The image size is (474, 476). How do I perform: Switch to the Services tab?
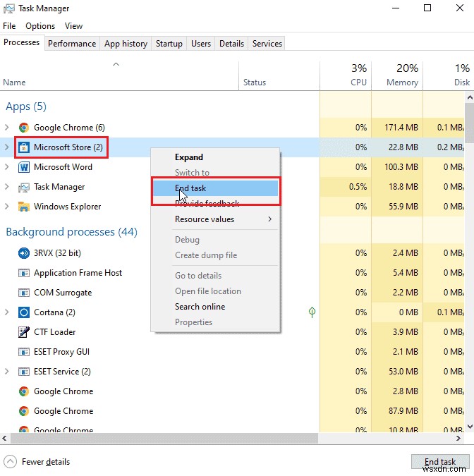point(267,44)
